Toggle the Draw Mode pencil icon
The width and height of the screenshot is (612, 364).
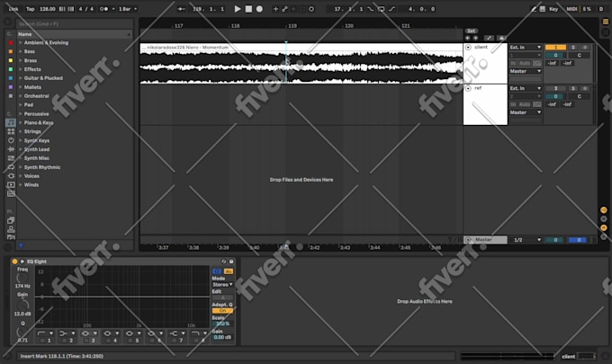click(x=534, y=9)
